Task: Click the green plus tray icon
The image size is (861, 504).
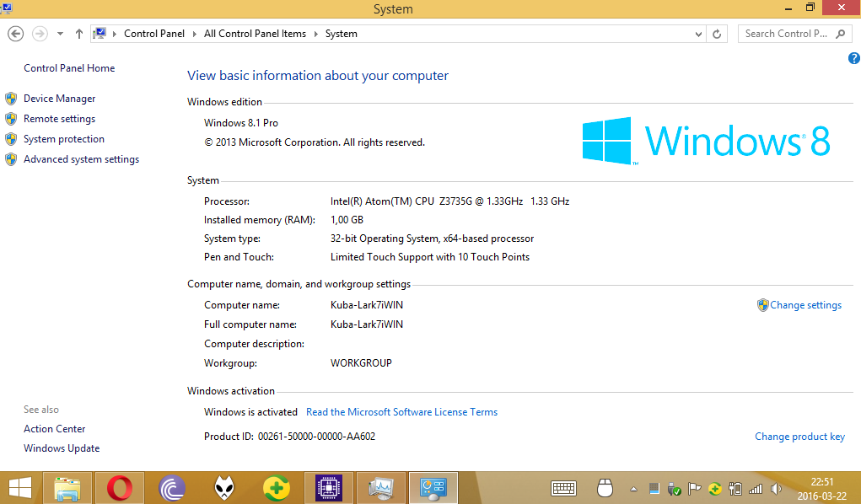Action: [x=715, y=488]
